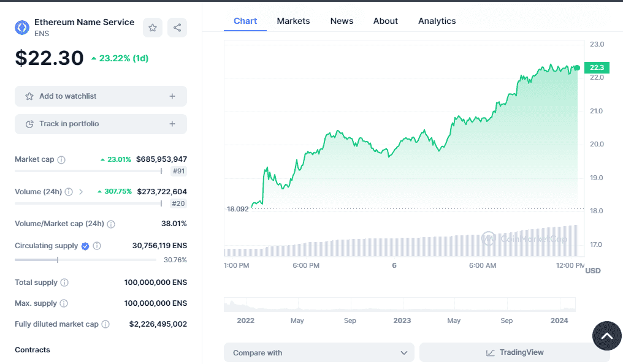Screen dimensions: 623x364
Task: Select the News tab
Action: 342,21
